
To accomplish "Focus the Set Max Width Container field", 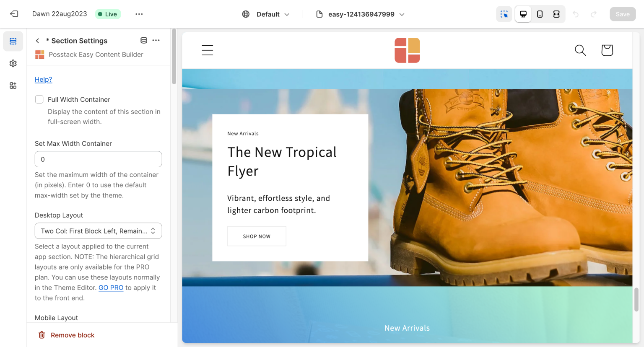I will pos(98,159).
